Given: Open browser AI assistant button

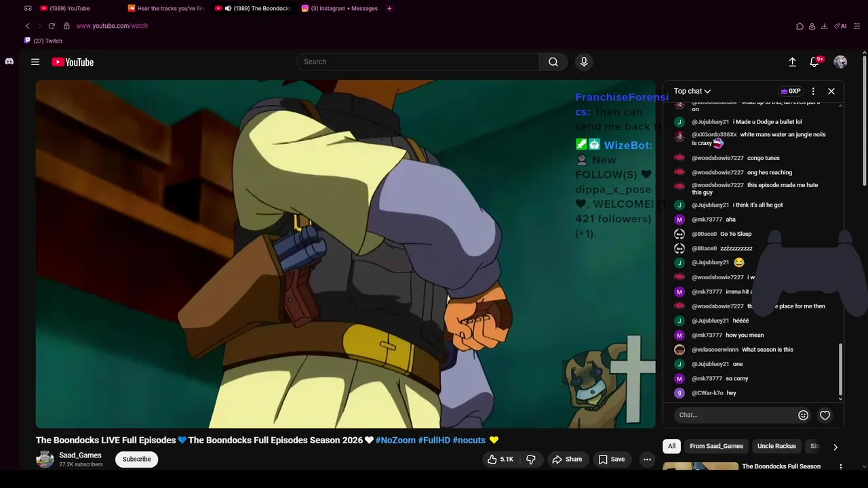Looking at the screenshot, I should 840,26.
